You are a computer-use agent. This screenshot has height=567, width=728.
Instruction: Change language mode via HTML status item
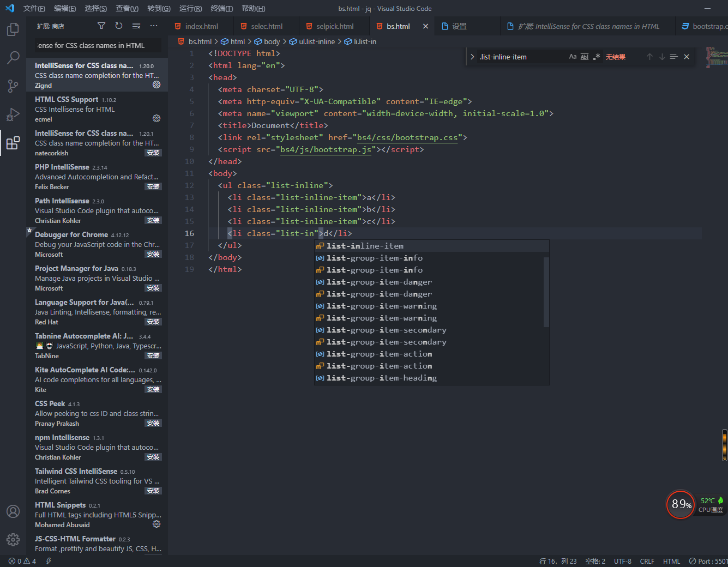point(671,561)
